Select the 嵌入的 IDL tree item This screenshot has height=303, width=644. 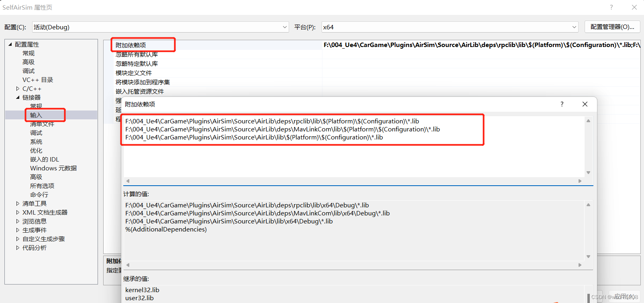[45, 159]
